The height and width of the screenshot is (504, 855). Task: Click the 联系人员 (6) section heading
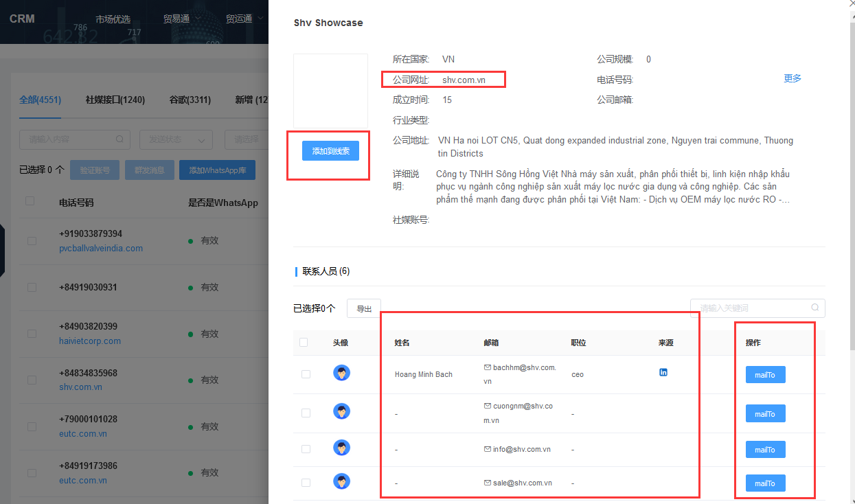326,271
